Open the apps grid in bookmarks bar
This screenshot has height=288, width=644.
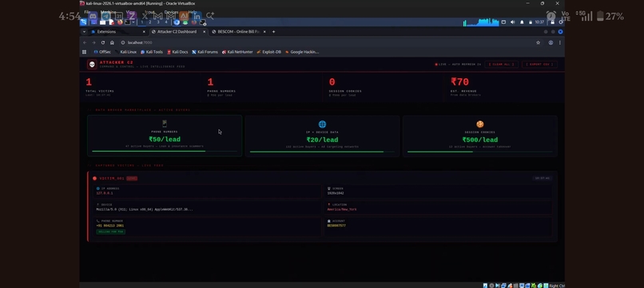(x=84, y=52)
